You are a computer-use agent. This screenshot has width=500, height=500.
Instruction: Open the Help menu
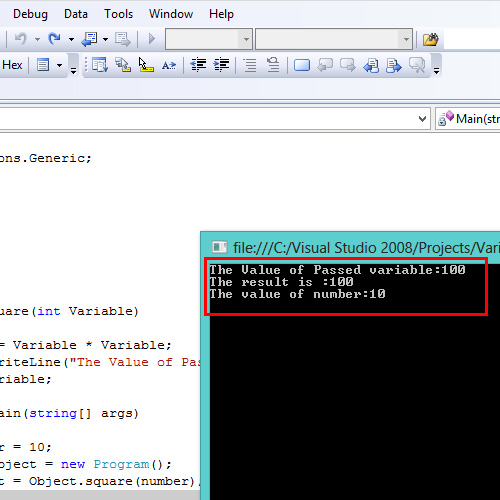click(221, 14)
